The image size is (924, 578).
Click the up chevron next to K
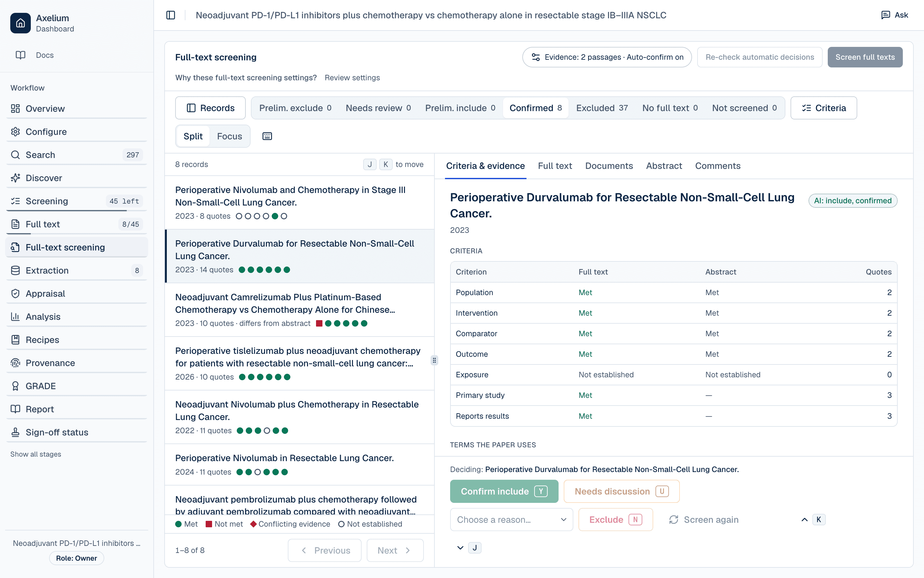pyautogui.click(x=804, y=520)
